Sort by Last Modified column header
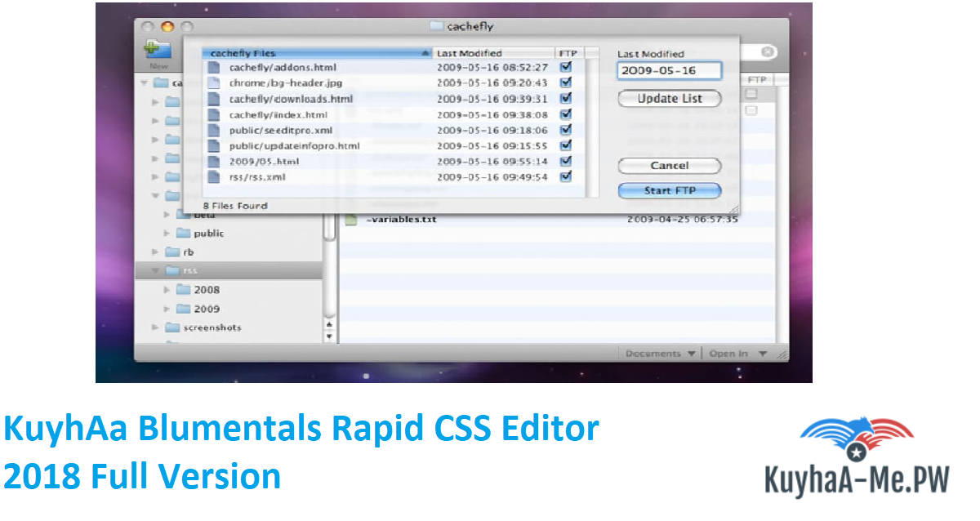 pos(493,53)
